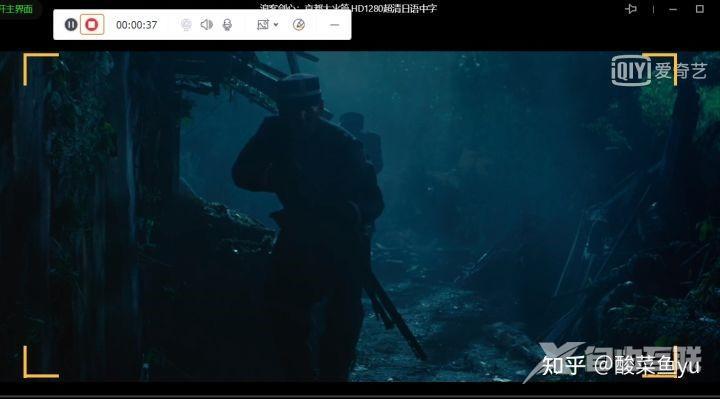Toggle the webcam capture icon

tap(186, 24)
